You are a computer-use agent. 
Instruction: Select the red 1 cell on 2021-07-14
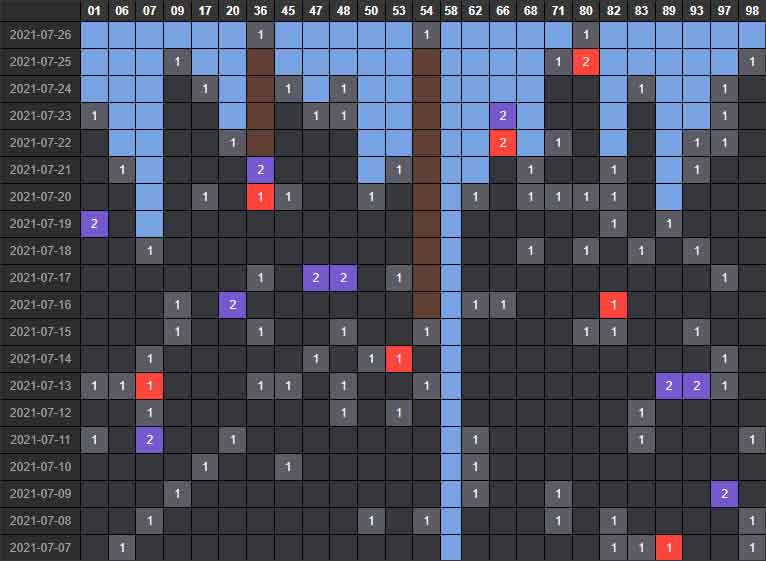pyautogui.click(x=399, y=358)
